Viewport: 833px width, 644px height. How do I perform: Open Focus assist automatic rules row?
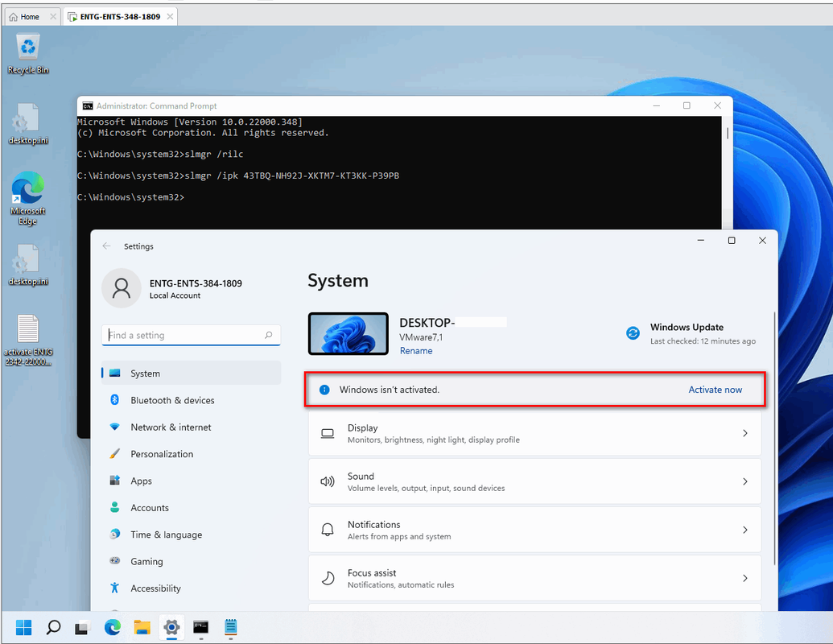(535, 578)
